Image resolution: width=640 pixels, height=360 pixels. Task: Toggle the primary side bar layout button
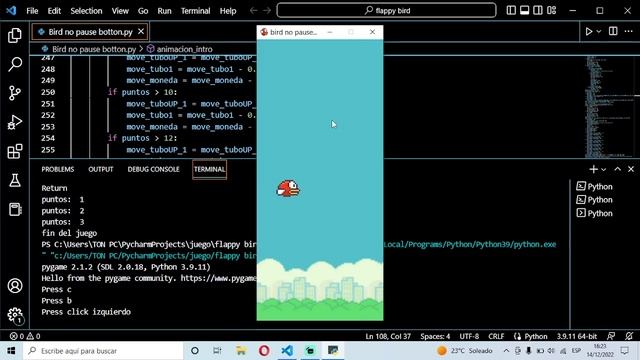[511, 10]
